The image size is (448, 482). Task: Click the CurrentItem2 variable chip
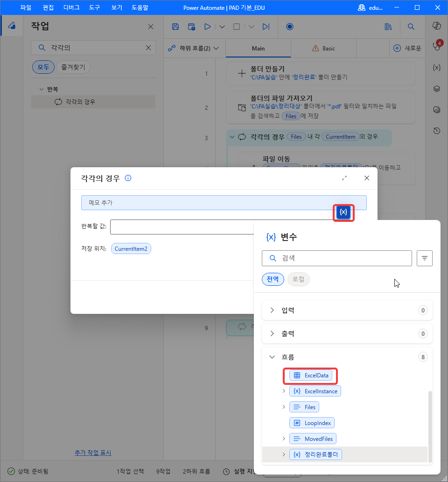(131, 248)
